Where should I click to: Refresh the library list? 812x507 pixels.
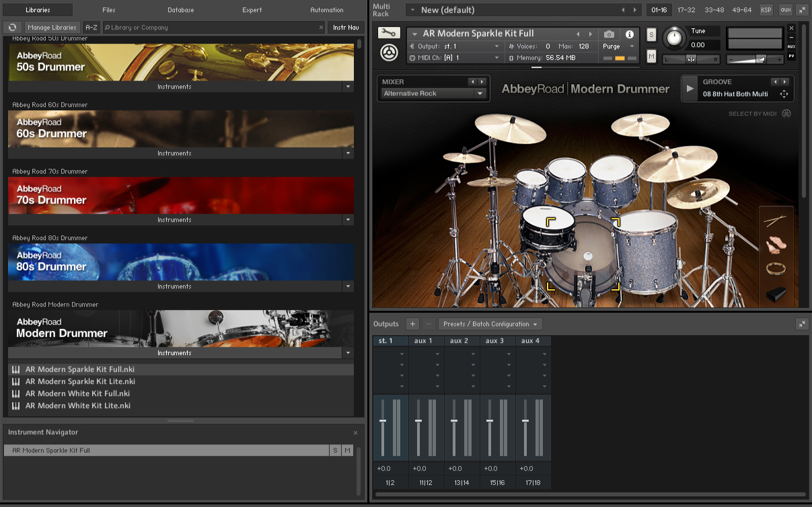tap(12, 28)
